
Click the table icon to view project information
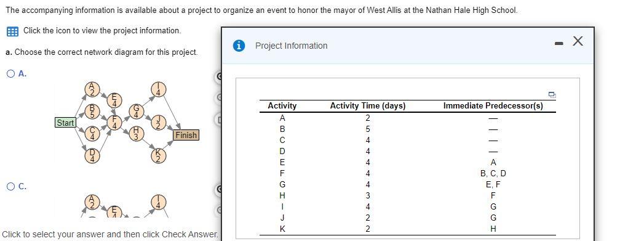(12, 31)
